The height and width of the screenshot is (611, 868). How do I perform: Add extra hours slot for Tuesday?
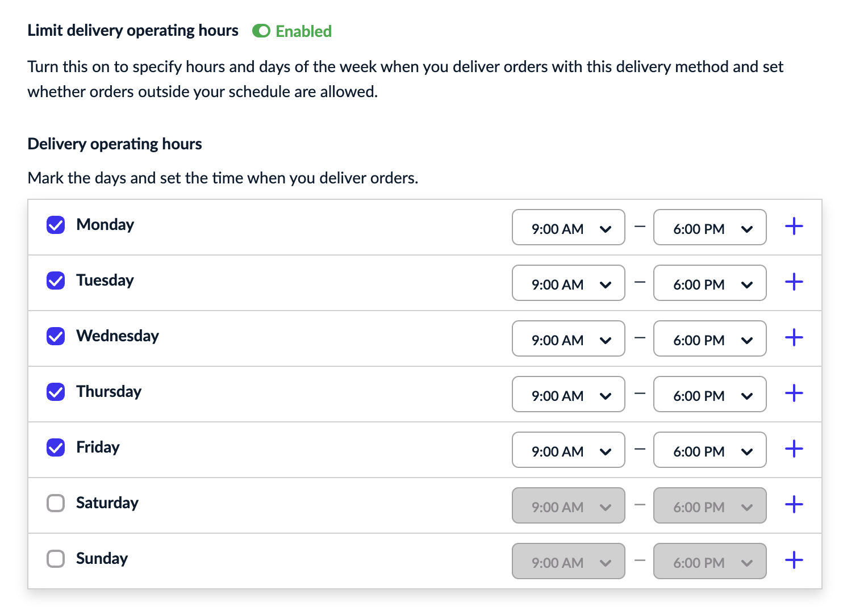pyautogui.click(x=794, y=282)
